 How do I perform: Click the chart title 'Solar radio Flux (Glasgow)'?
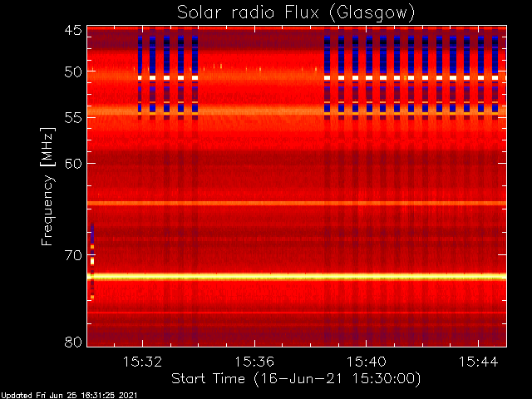pyautogui.click(x=296, y=13)
